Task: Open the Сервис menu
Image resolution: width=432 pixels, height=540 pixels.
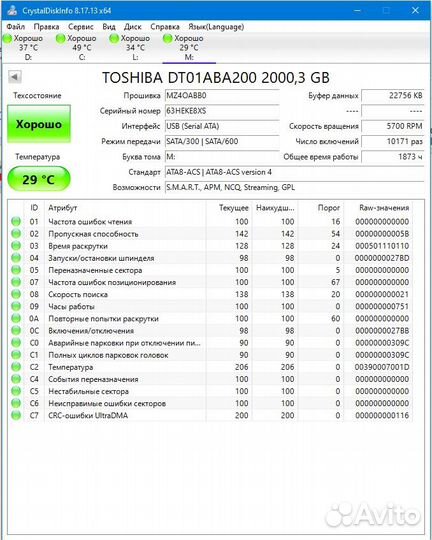Action: 81,27
